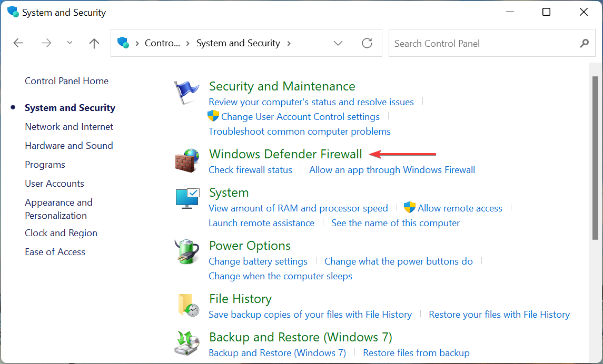Click the Backup and Restore drive icon
Viewport: 603px width, 364px height.
coord(187,342)
